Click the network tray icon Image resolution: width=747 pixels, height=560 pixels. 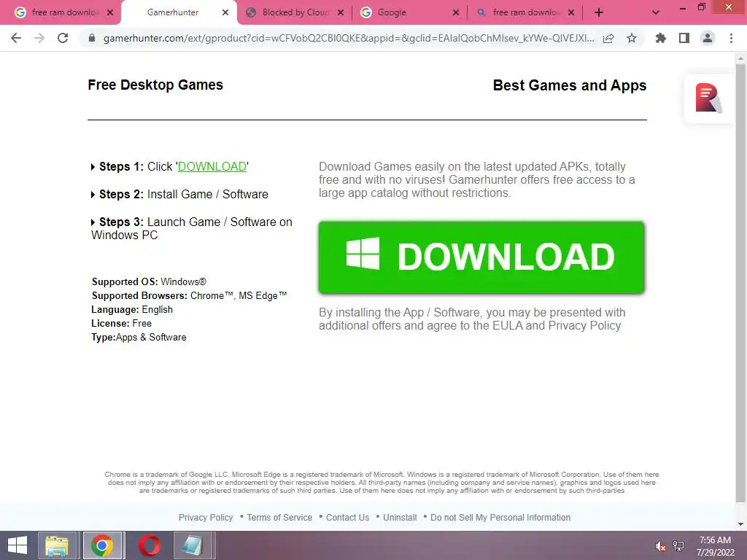678,546
